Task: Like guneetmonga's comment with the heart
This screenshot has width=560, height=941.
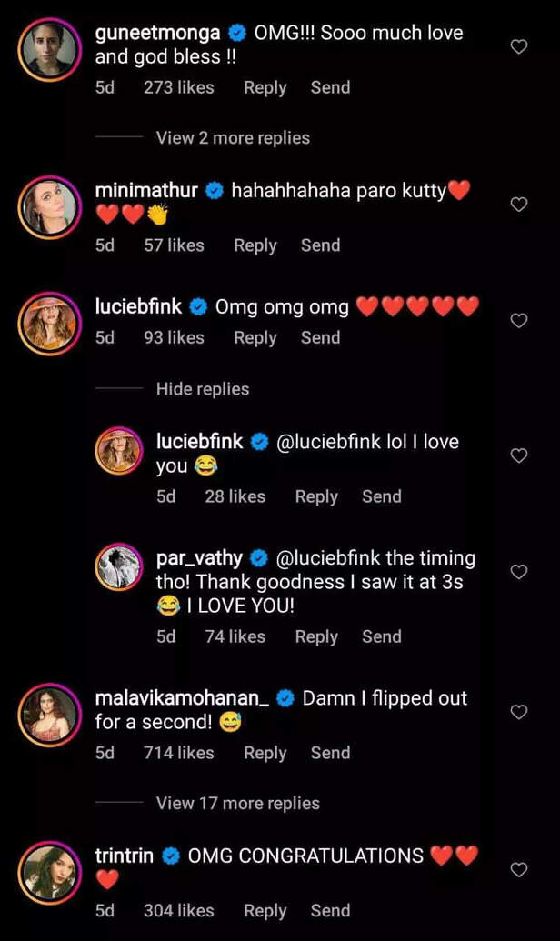Action: coord(519,46)
